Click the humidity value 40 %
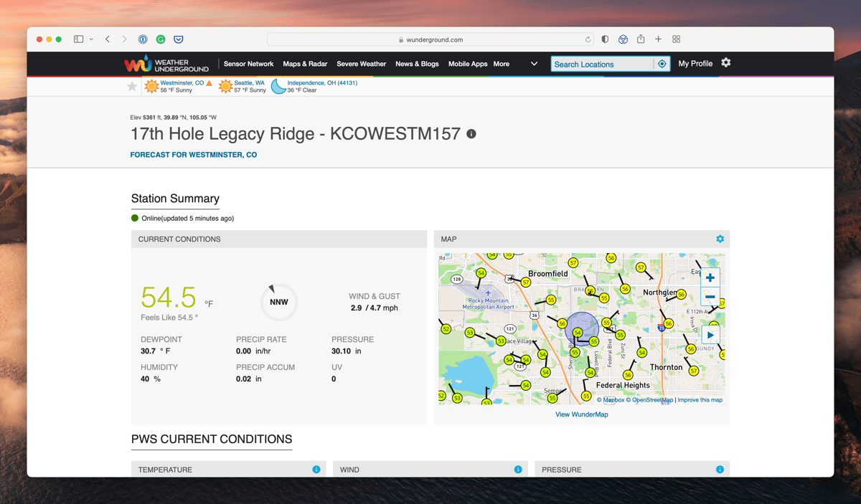861x504 pixels. pyautogui.click(x=151, y=379)
